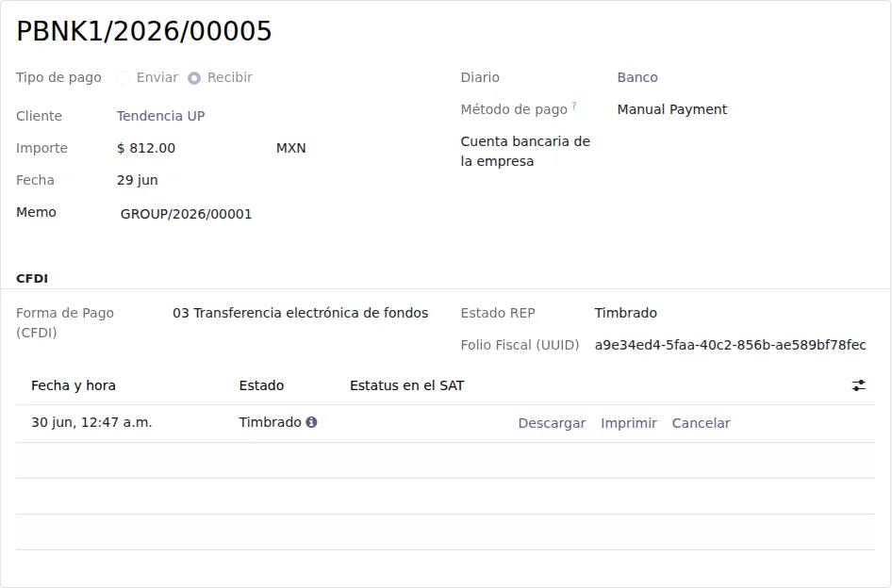Open the Tendencia UP customer link

(160, 116)
